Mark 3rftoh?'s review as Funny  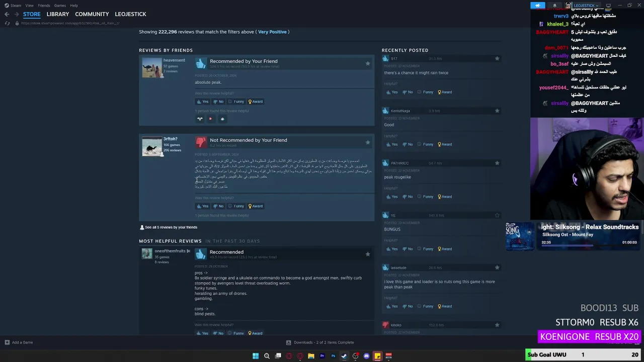pyautogui.click(x=236, y=206)
